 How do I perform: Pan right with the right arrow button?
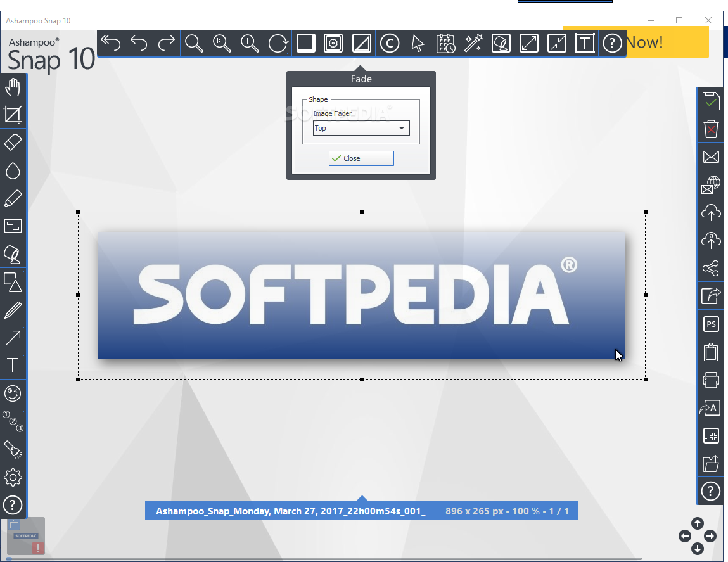(x=710, y=536)
